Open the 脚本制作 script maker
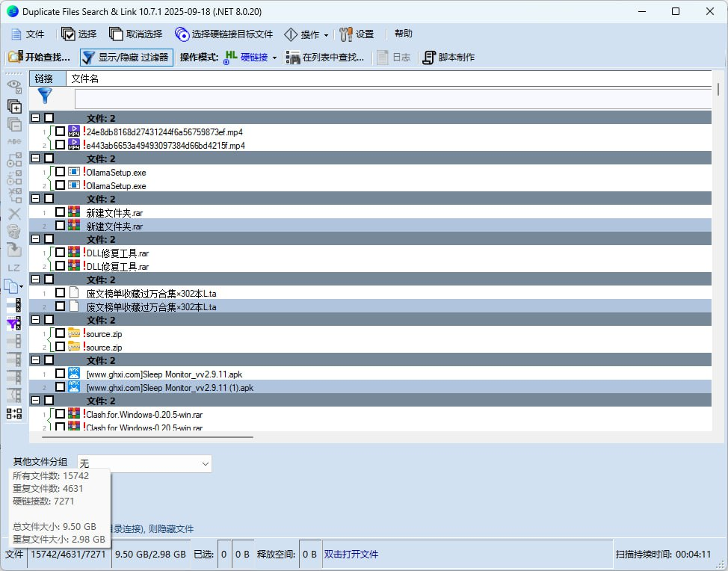728x571 pixels. coord(448,58)
